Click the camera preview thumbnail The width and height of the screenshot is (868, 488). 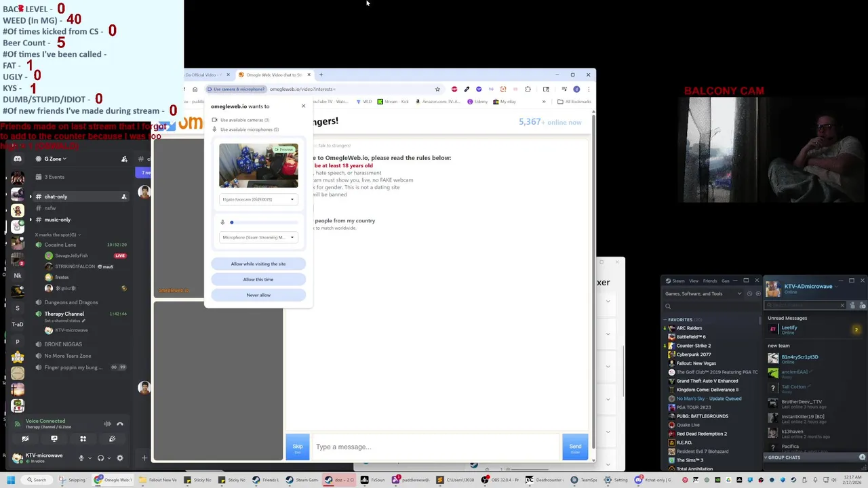click(x=258, y=165)
